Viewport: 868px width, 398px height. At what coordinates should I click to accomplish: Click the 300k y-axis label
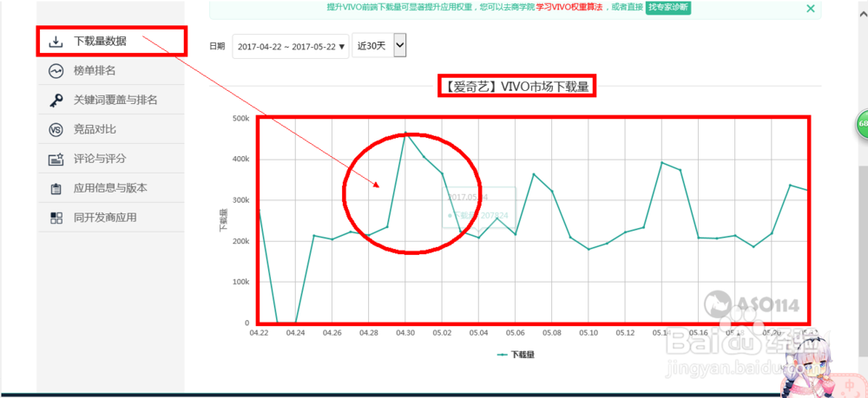coord(242,200)
